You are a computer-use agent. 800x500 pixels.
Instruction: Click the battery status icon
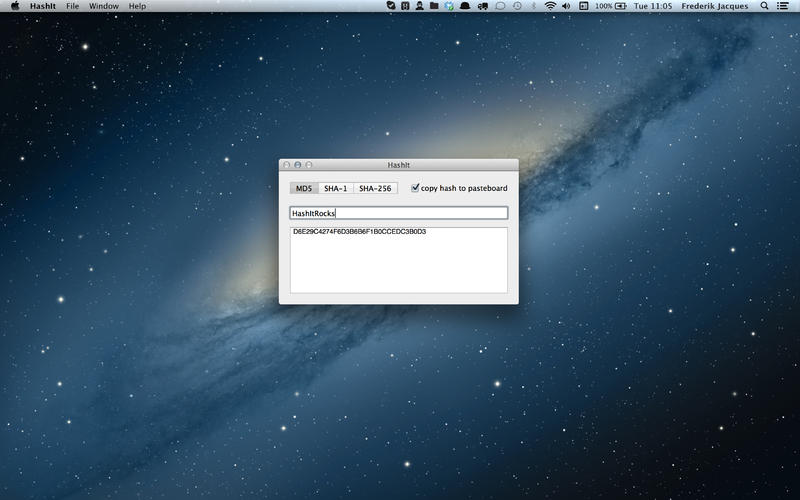624,6
